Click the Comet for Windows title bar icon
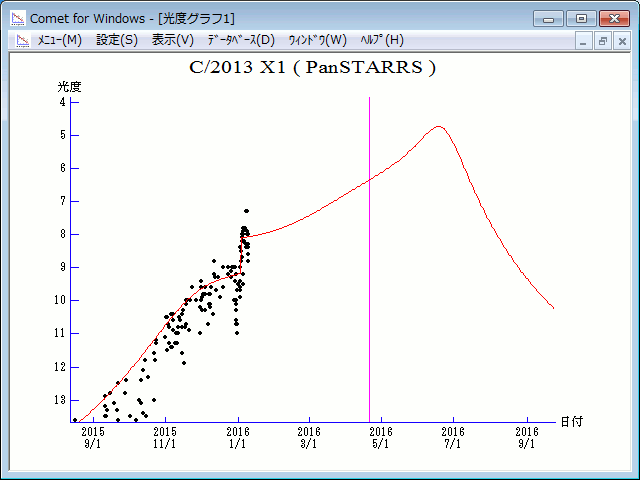Screen dimensions: 640x480 18,18
